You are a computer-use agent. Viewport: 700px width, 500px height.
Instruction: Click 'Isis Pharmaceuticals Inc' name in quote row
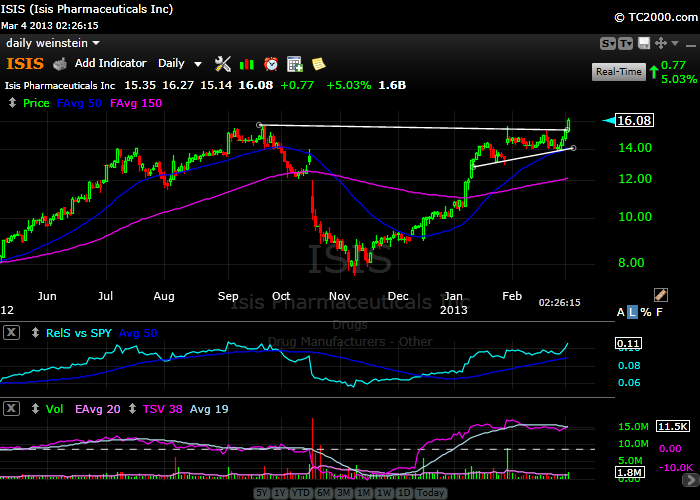coord(60,86)
